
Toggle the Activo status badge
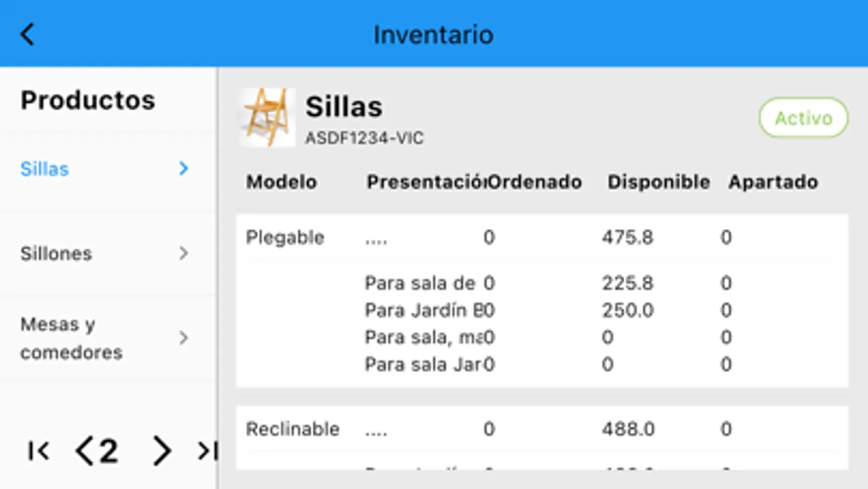(x=803, y=118)
